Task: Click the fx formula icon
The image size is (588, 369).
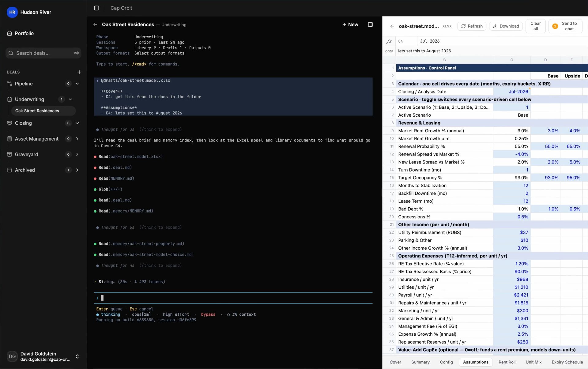Action: point(389,41)
